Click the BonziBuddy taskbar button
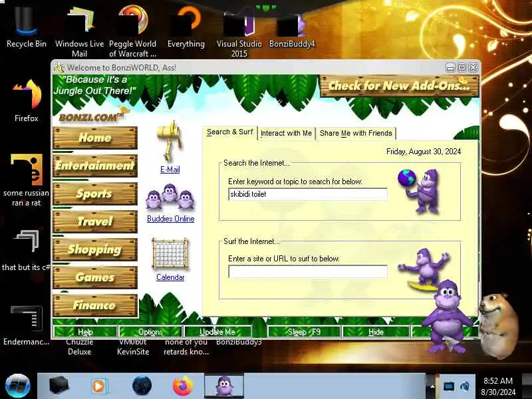532x399 pixels. coord(224,386)
